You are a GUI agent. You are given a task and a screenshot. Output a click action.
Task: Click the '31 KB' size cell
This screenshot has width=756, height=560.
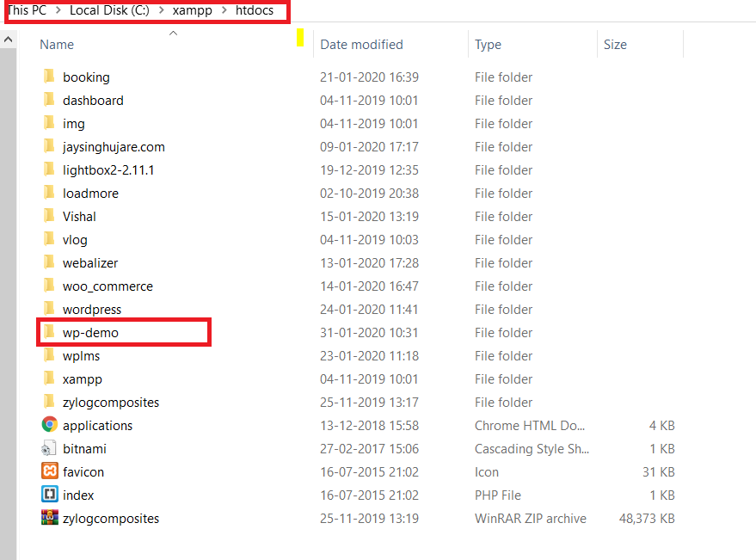pyautogui.click(x=659, y=471)
